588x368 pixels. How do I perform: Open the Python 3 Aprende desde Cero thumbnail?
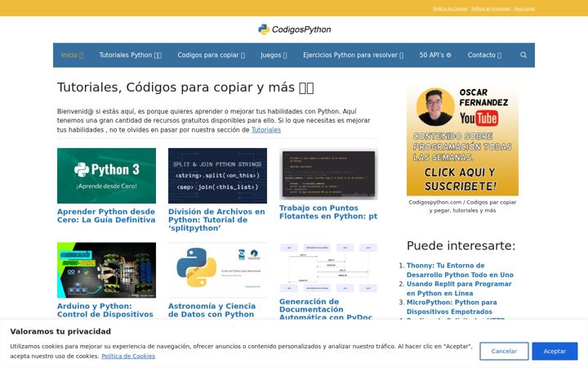point(106,176)
